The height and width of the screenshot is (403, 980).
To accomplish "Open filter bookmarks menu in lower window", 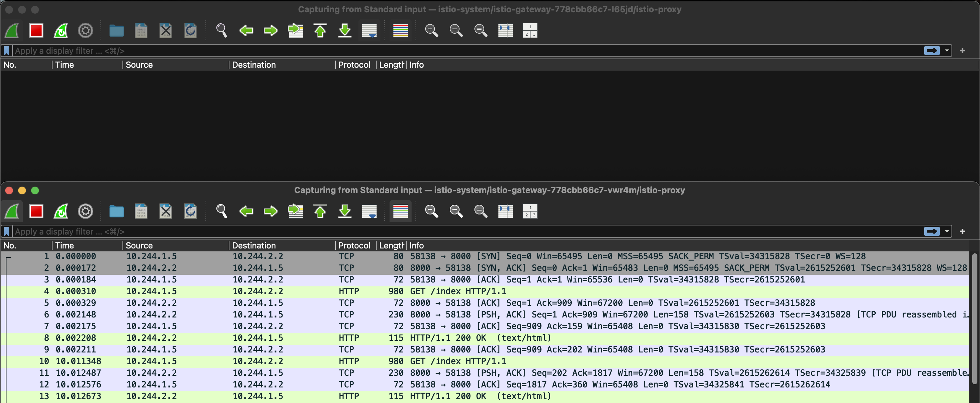I will click(6, 232).
